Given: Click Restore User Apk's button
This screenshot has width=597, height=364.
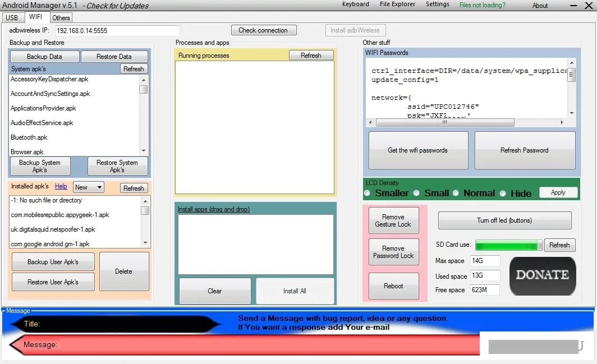Looking at the screenshot, I should 53,282.
